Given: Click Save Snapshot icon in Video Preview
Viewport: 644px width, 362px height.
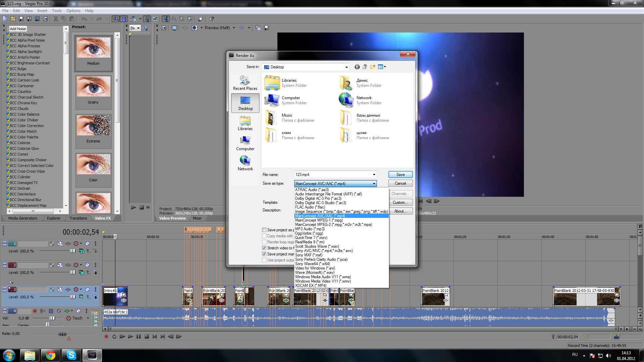Looking at the screenshot, I should (x=266, y=28).
